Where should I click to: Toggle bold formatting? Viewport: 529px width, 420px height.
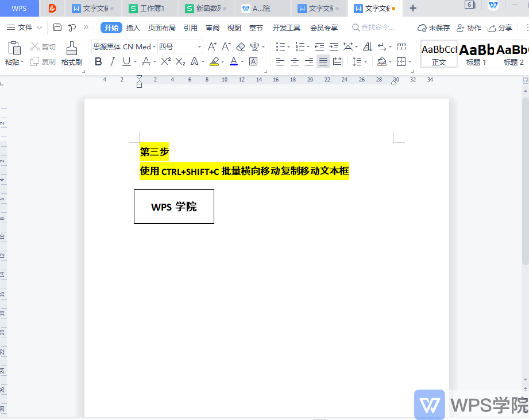(x=98, y=61)
